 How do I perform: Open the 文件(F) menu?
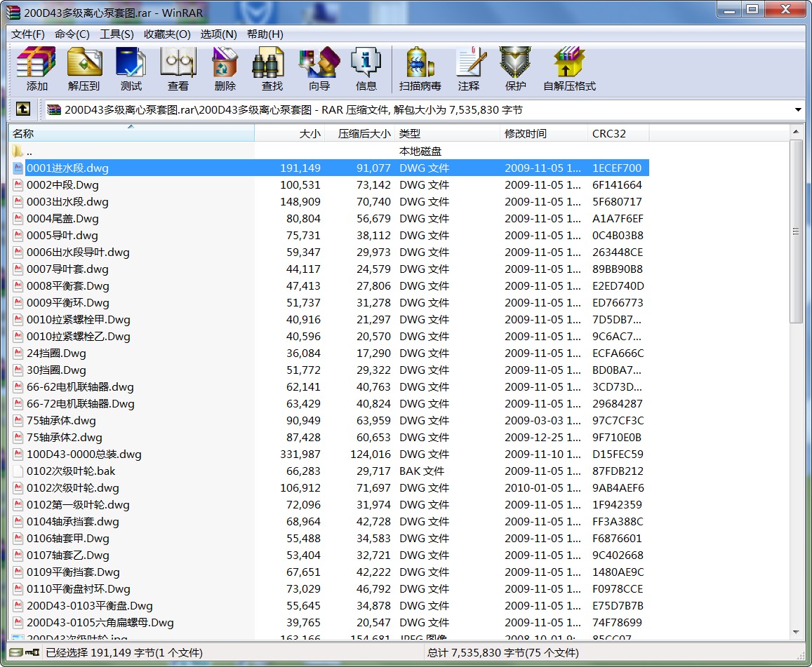(28, 34)
